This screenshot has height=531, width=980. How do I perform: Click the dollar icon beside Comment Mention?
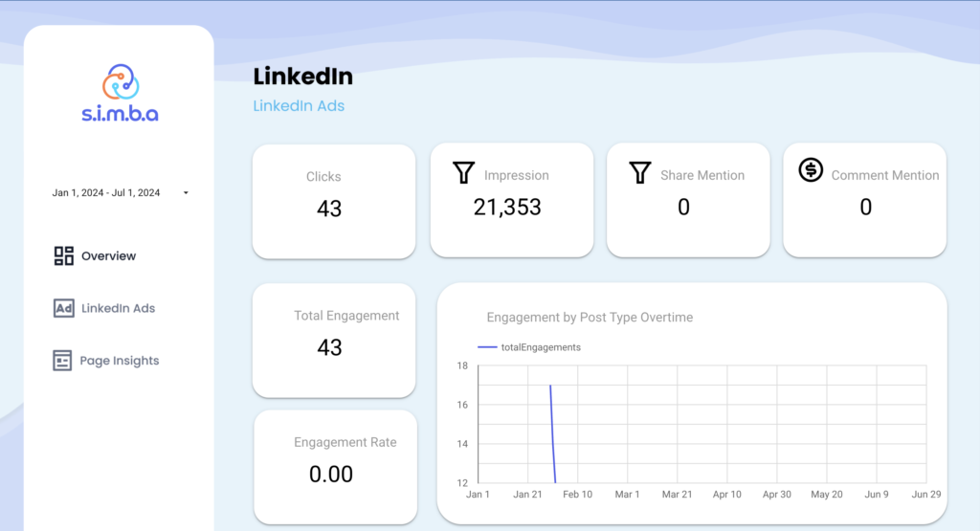click(x=811, y=171)
